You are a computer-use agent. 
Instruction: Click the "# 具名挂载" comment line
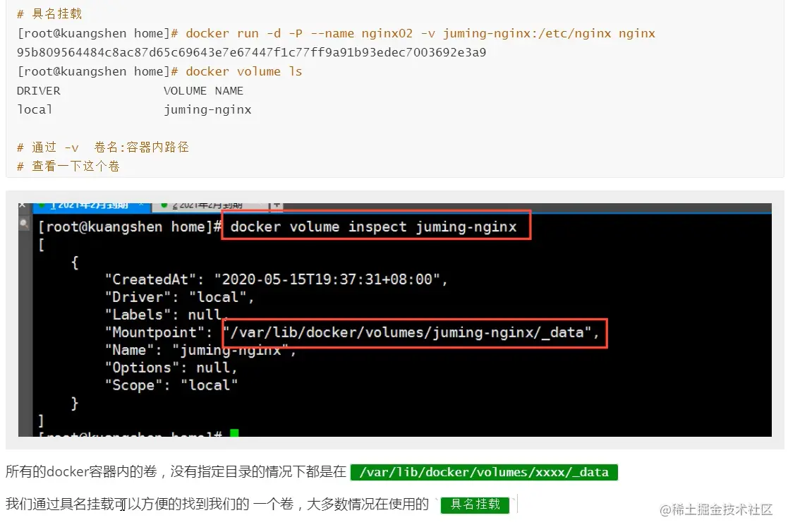49,14
